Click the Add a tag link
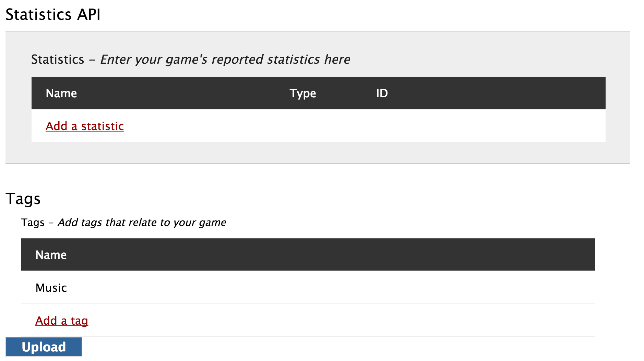644x361 pixels. tap(62, 321)
